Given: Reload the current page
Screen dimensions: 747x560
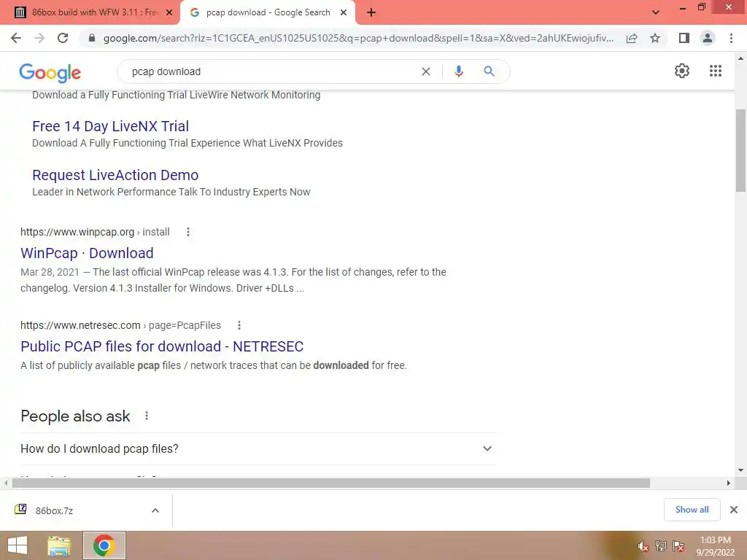Looking at the screenshot, I should pyautogui.click(x=63, y=38).
